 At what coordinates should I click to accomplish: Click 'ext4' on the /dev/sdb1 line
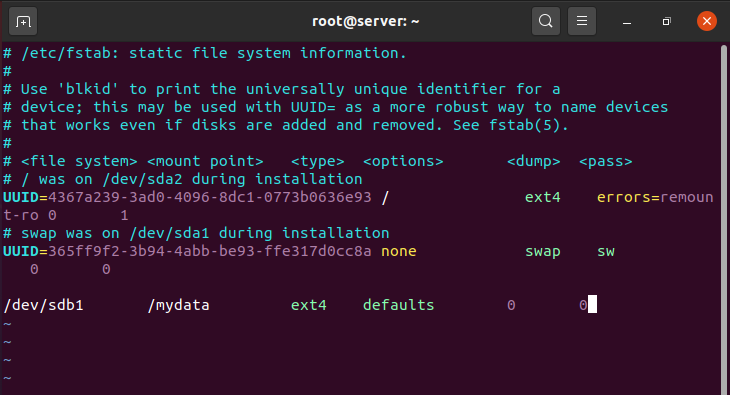[x=309, y=305]
